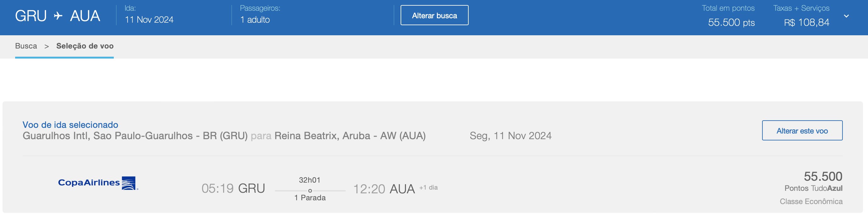Click the Ida date 11 Nov 2024

149,20
